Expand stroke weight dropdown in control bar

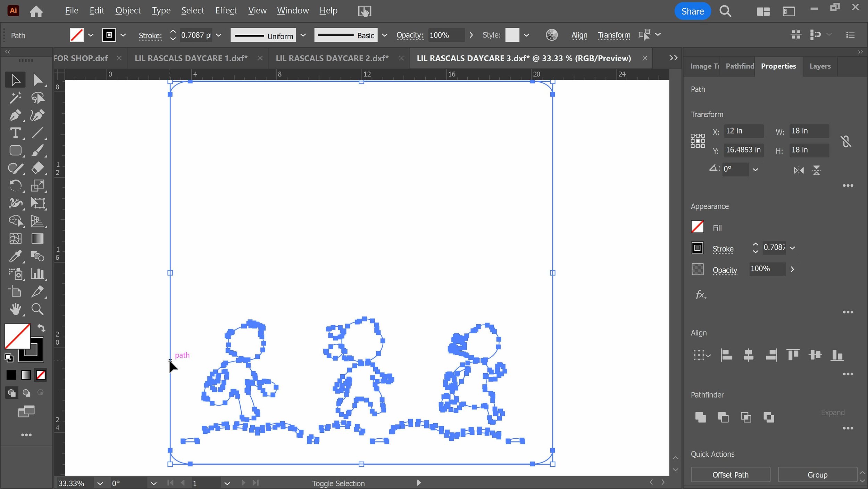click(219, 35)
